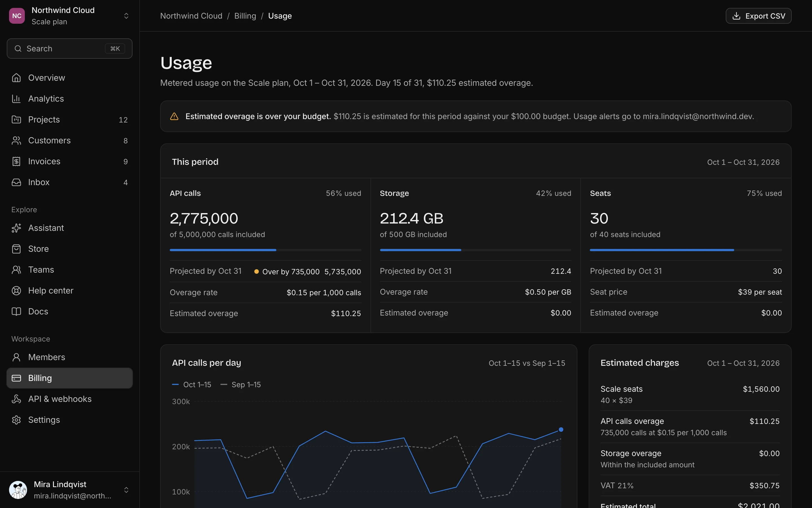The height and width of the screenshot is (508, 812).
Task: Click the Store shopping bag icon
Action: [x=16, y=249]
